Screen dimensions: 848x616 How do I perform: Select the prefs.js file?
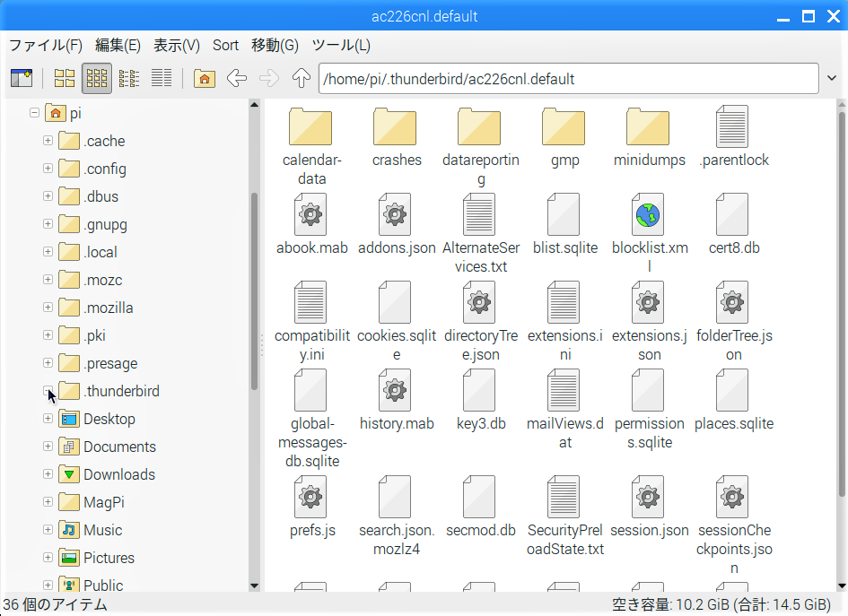[x=311, y=508]
